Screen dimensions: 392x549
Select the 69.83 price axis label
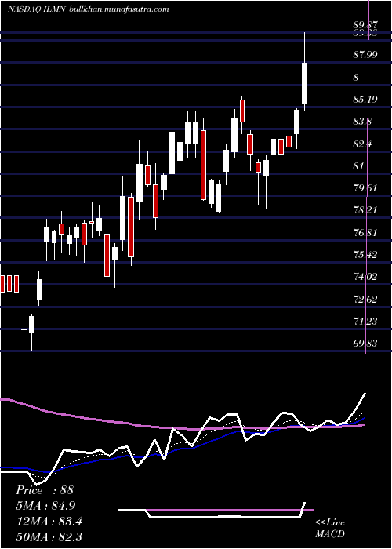point(365,344)
